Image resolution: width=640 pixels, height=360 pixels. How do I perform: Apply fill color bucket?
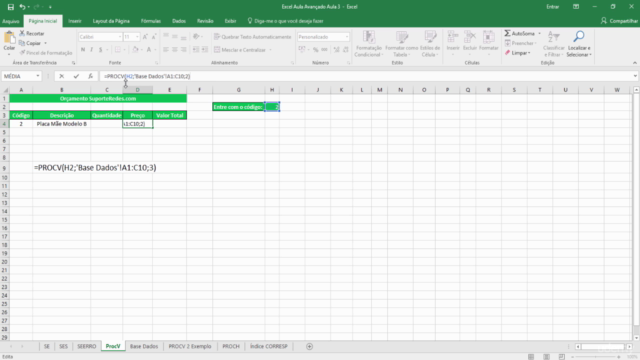(136, 50)
